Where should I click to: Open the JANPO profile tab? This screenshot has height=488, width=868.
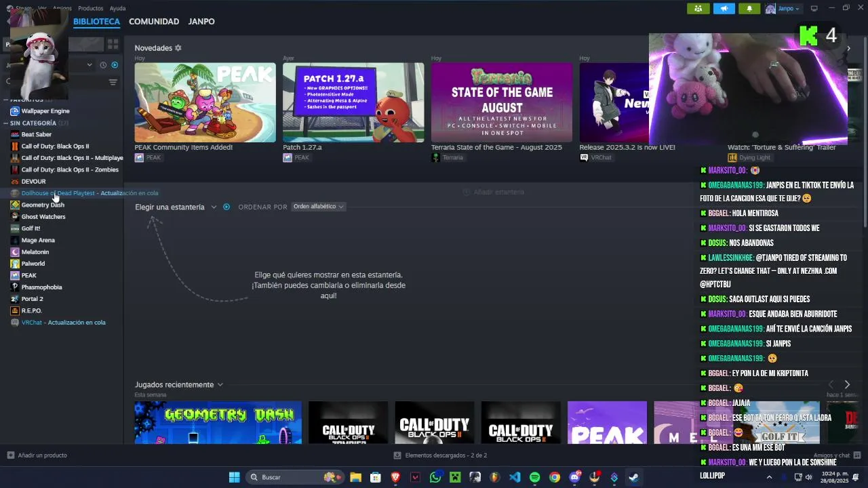[201, 22]
